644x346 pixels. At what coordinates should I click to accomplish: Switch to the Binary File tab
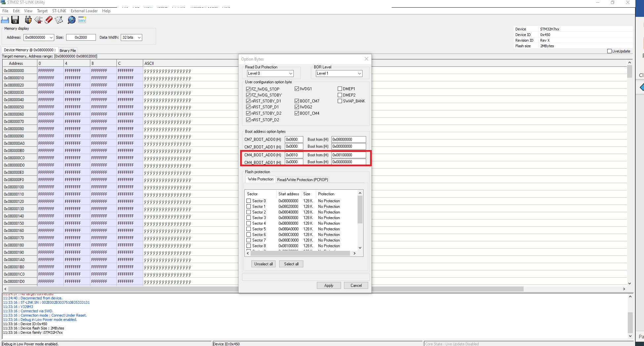point(68,51)
